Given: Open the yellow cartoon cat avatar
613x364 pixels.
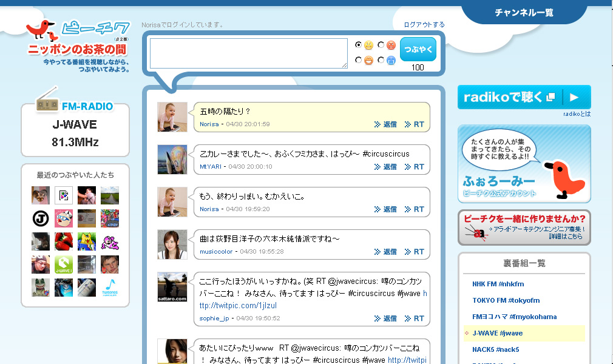Looking at the screenshot, I should coord(87,241).
